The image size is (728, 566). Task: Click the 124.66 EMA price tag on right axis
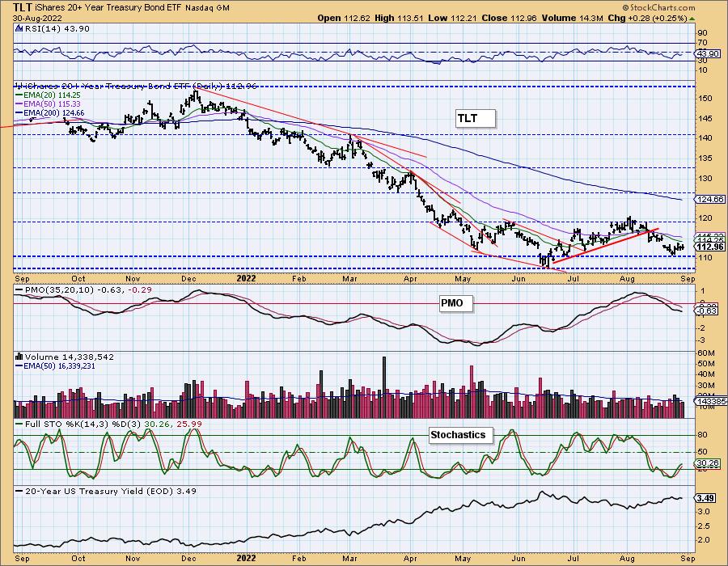tap(709, 199)
